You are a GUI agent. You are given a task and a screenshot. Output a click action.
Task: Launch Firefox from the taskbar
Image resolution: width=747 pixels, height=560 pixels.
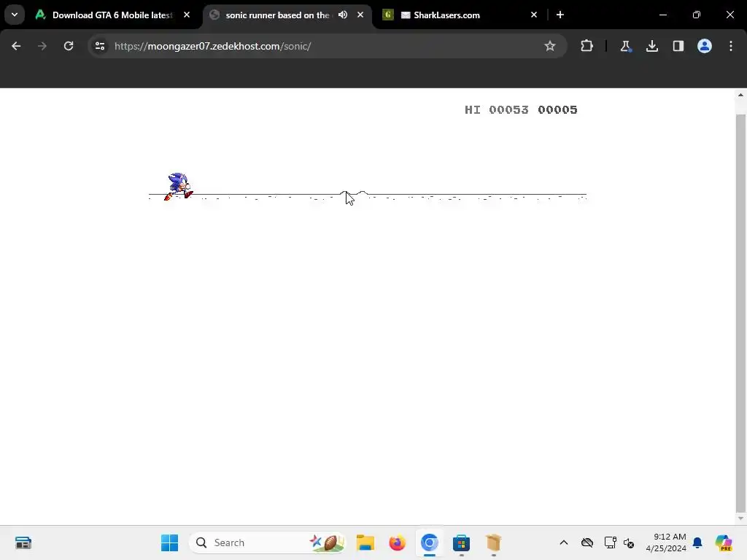(398, 542)
